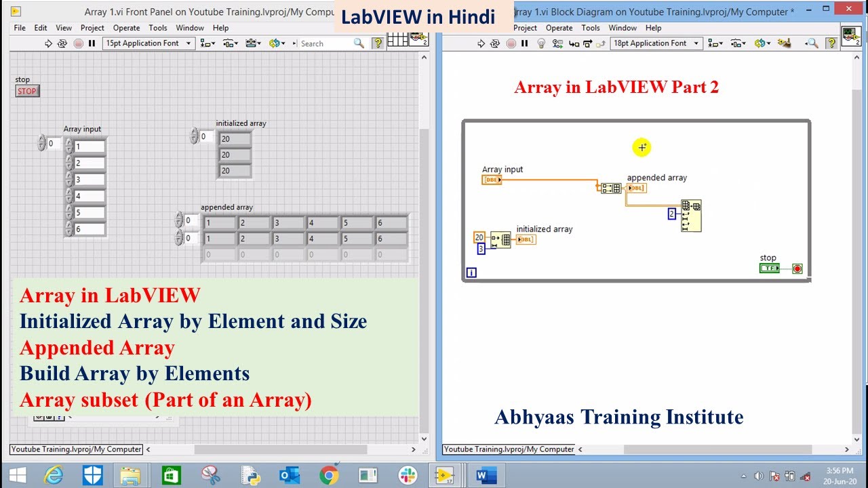The height and width of the screenshot is (488, 868).
Task: Select Build Array node near appended array
Action: point(610,188)
